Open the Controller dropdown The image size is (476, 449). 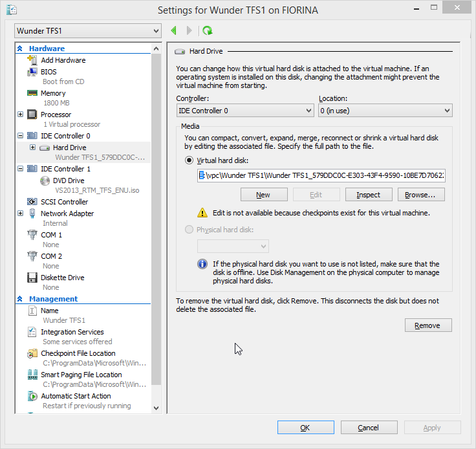[x=245, y=111]
